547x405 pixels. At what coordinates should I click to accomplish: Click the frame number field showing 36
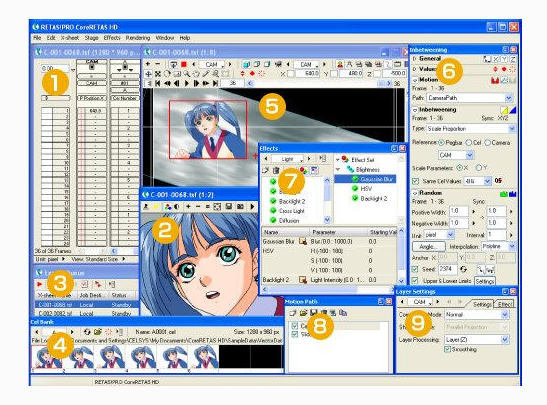(233, 83)
